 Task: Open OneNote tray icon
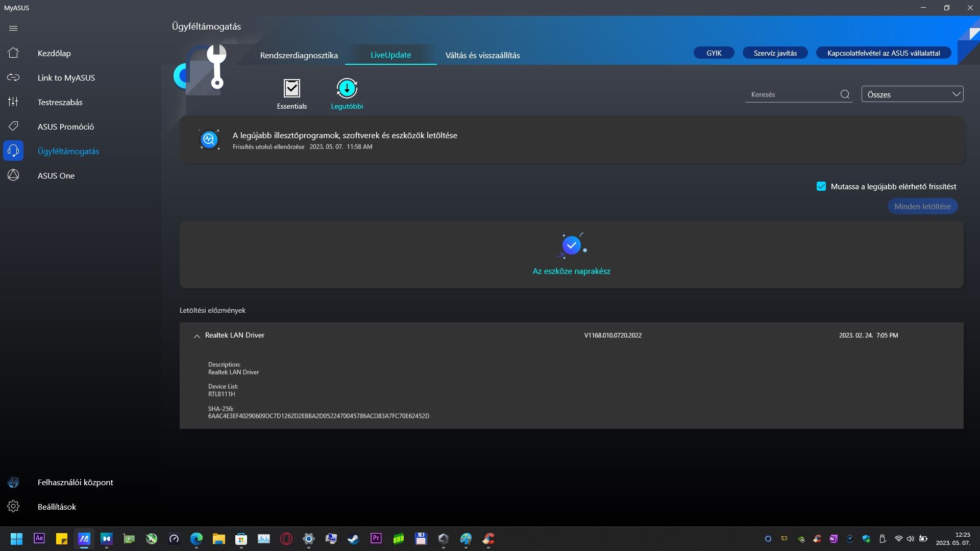point(834,539)
